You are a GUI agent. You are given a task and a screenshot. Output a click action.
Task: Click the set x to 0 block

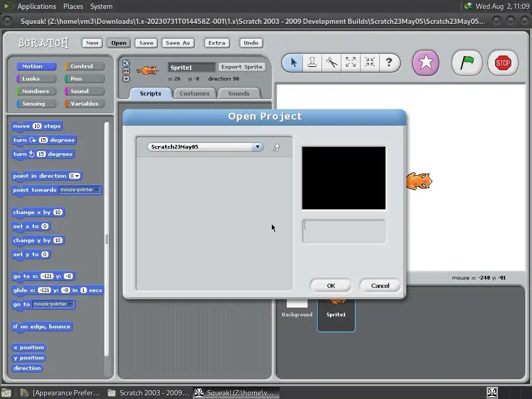pyautogui.click(x=31, y=227)
